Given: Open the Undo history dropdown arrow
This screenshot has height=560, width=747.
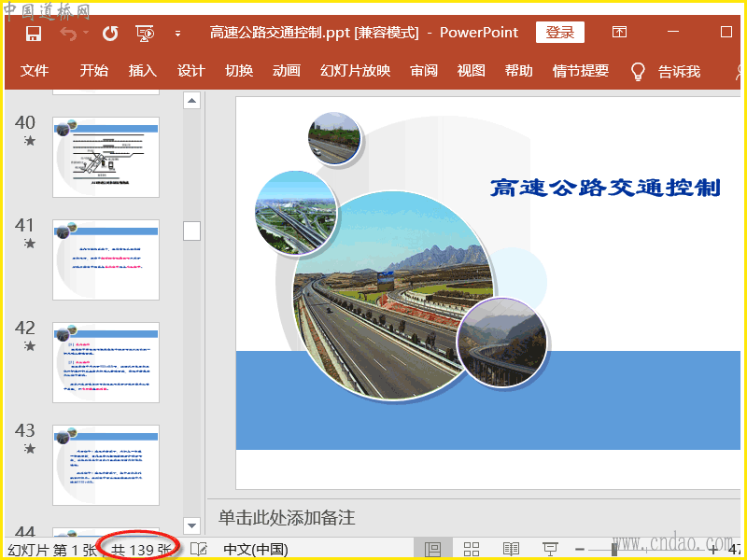Looking at the screenshot, I should [86, 34].
